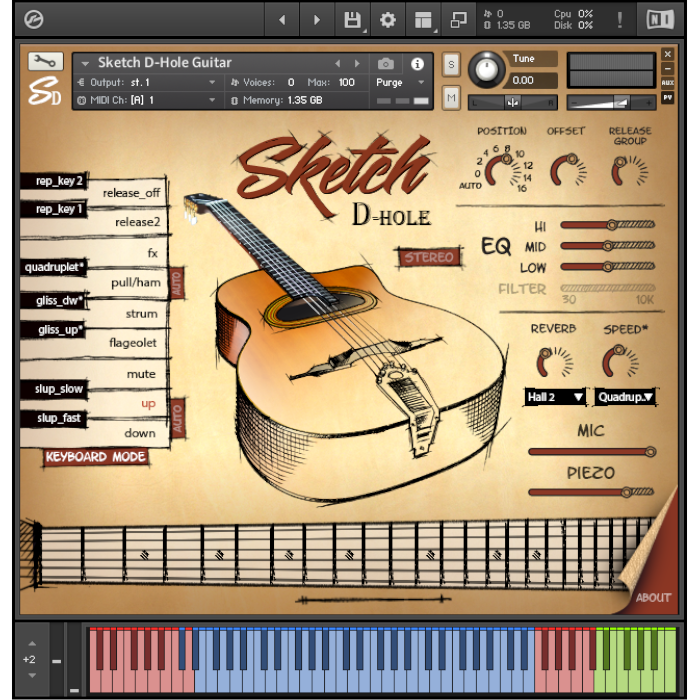Image resolution: width=700 pixels, height=700 pixels.
Task: Toggle KEYBOARD MODE
Action: click(x=96, y=457)
